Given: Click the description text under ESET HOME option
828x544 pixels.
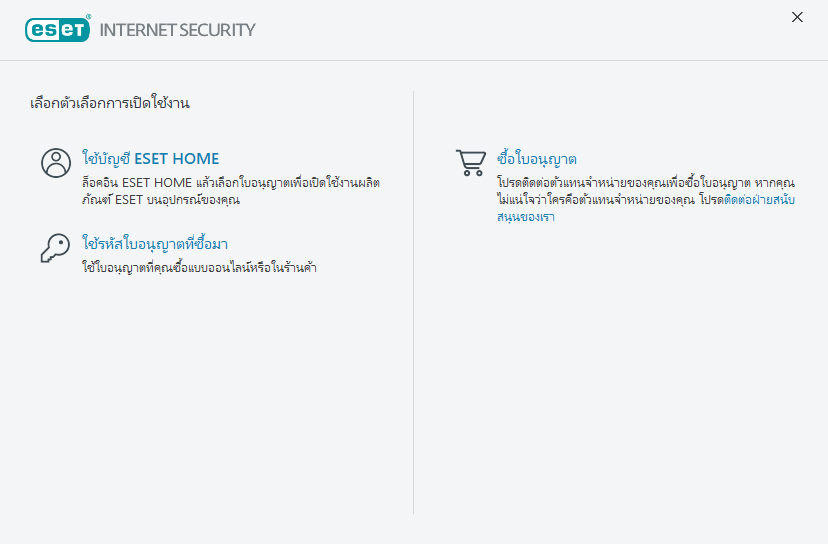Looking at the screenshot, I should click(230, 191).
